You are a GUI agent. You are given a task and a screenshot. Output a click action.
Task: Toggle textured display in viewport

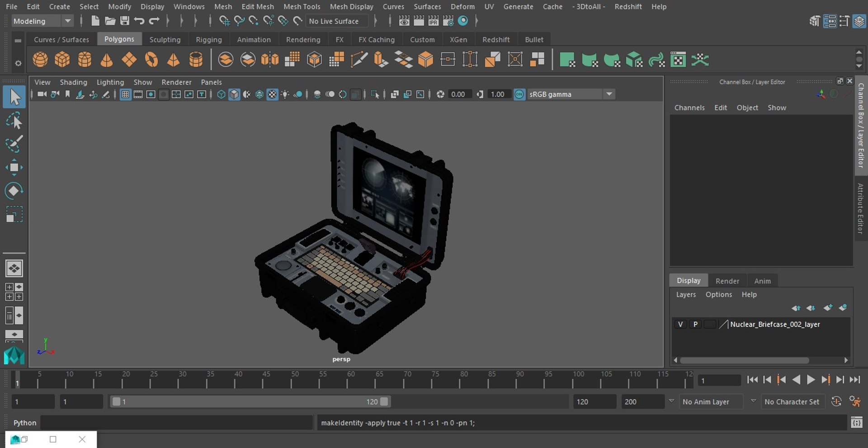pyautogui.click(x=272, y=94)
